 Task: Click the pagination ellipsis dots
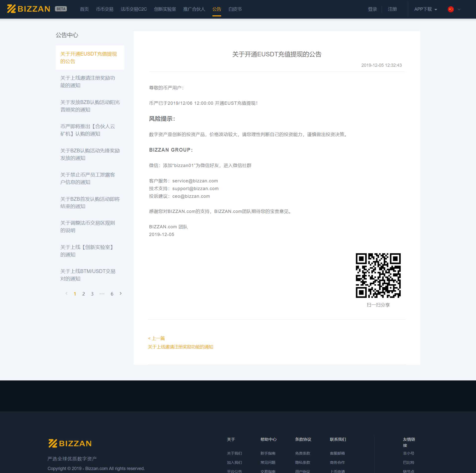point(102,294)
